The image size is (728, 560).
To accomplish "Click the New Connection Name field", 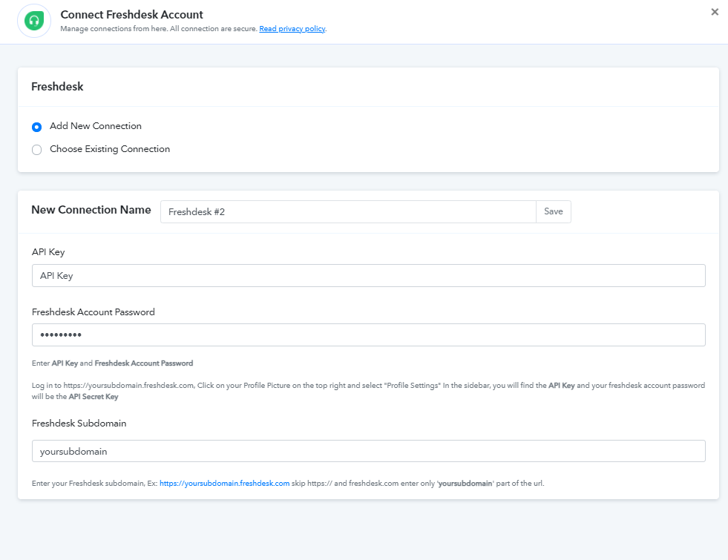I will click(348, 211).
